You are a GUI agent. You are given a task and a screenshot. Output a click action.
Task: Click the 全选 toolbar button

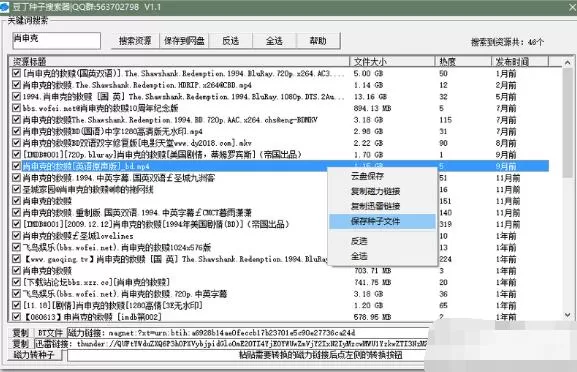(x=274, y=41)
